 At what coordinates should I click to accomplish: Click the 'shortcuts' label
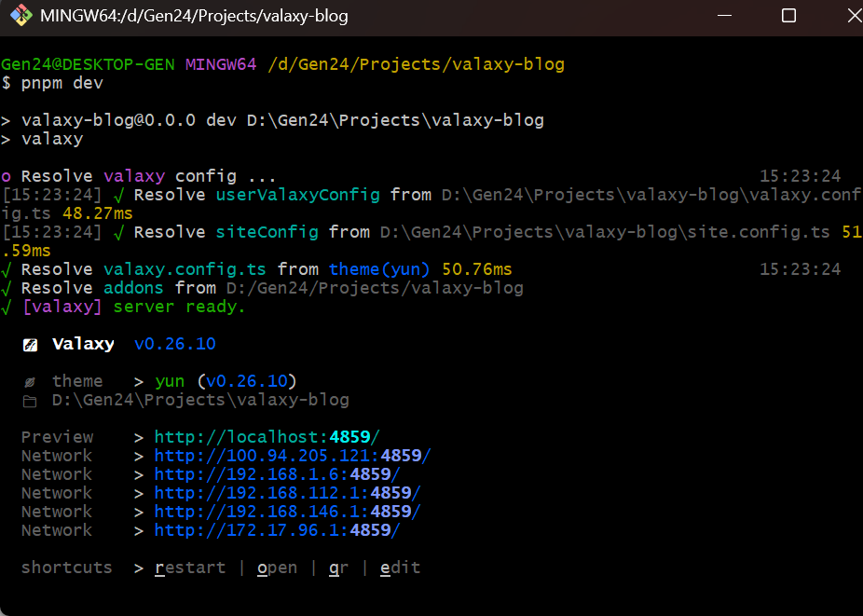tap(66, 568)
